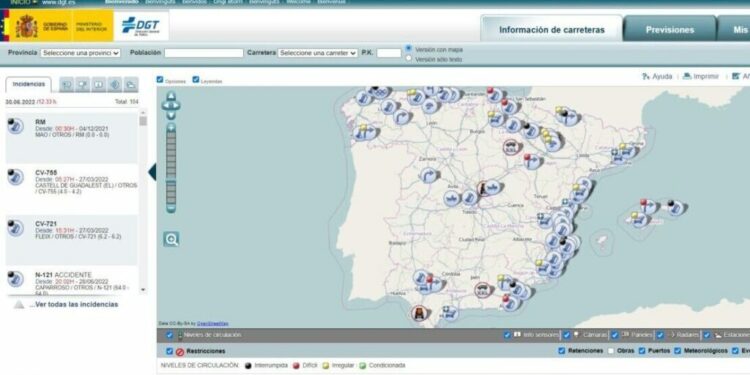Select Versión sólo texto radio button
Screen dimensions: 750x375
click(x=408, y=58)
